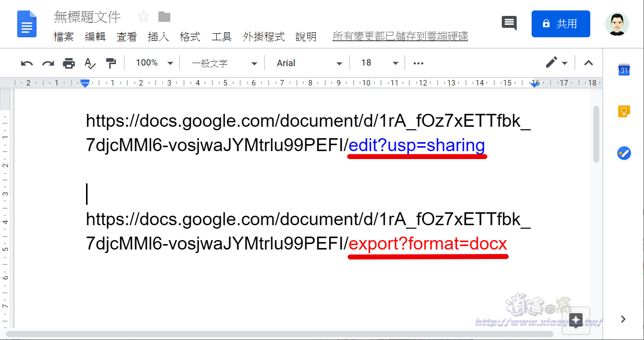Image resolution: width=644 pixels, height=340 pixels.
Task: Undo the last action
Action: 27,63
